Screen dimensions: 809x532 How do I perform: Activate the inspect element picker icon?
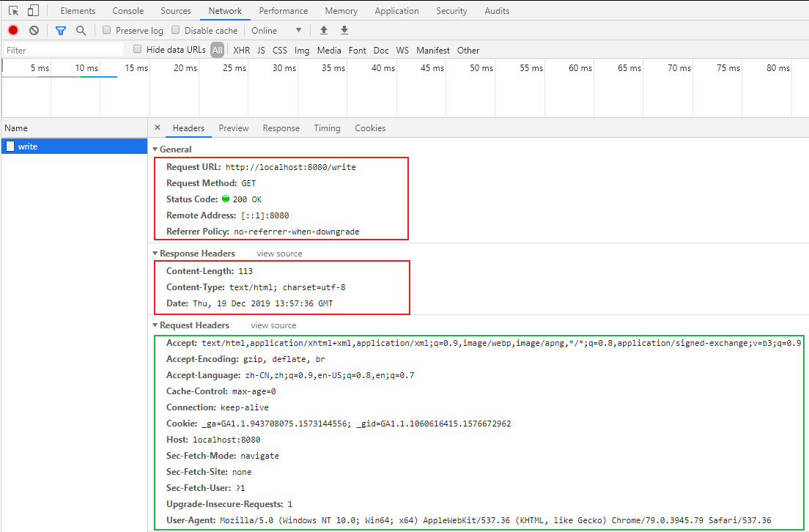(13, 11)
